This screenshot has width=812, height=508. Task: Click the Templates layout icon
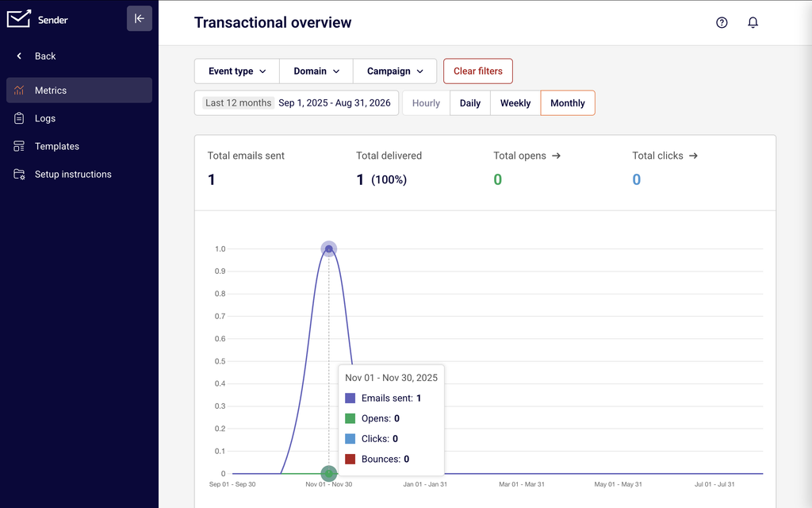[19, 146]
